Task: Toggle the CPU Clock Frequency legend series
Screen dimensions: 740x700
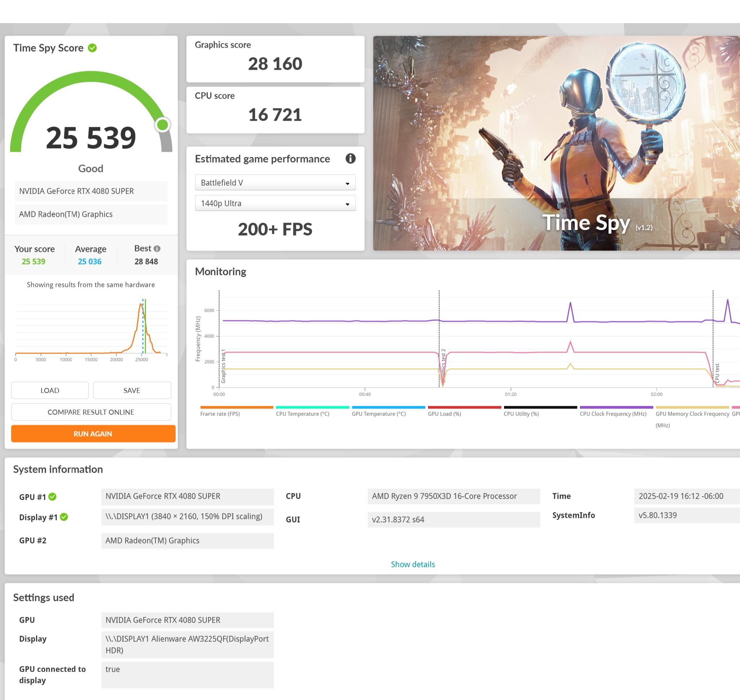Action: coord(616,411)
